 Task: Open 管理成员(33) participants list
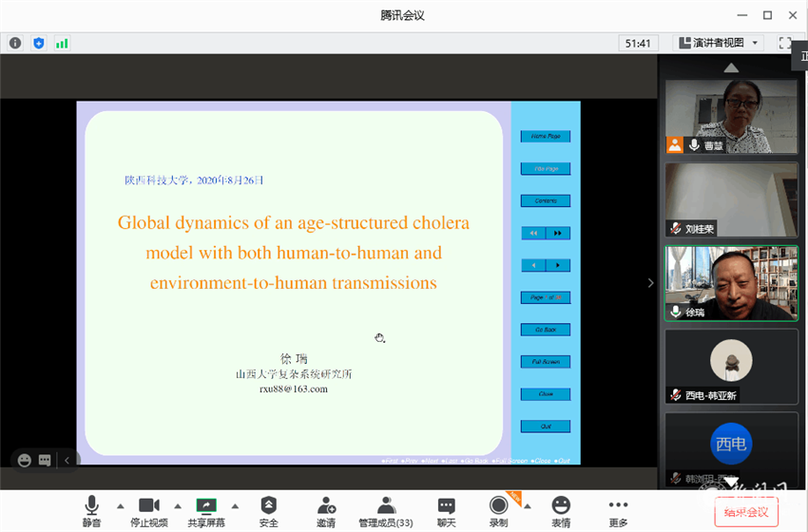pyautogui.click(x=385, y=511)
